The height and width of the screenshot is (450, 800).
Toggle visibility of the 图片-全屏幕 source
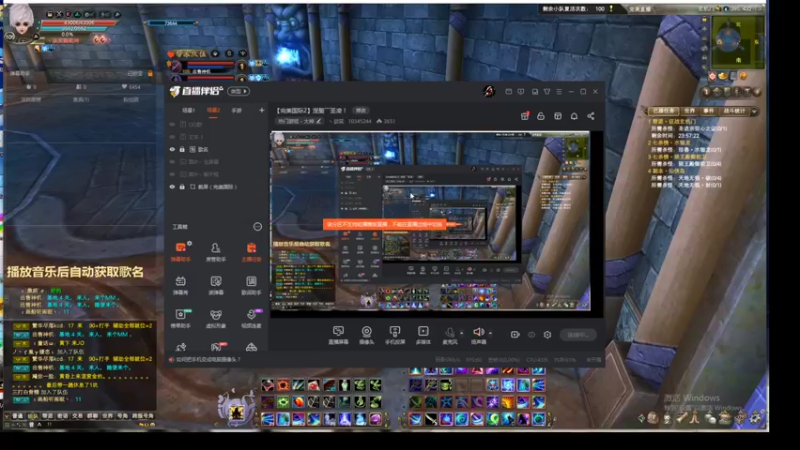tap(172, 162)
